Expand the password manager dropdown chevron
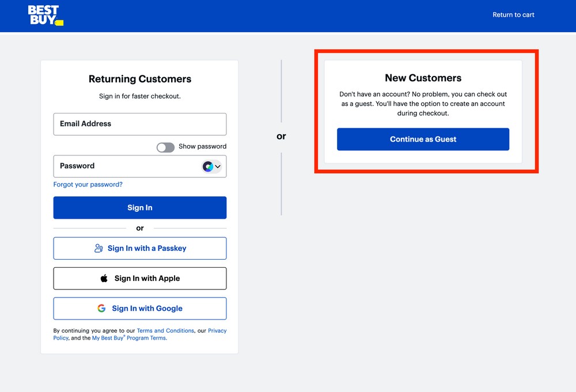The image size is (576, 392). [218, 166]
